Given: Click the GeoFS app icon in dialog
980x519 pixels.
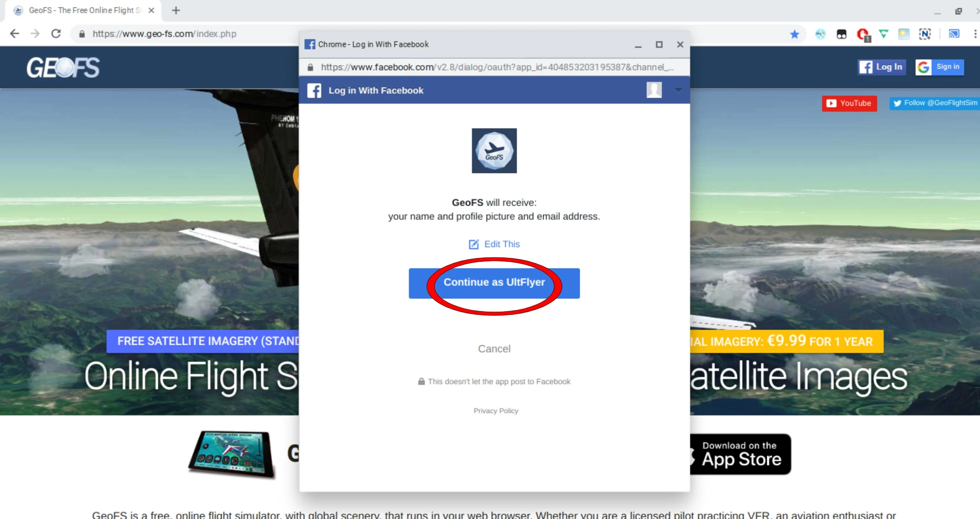Looking at the screenshot, I should 494,151.
